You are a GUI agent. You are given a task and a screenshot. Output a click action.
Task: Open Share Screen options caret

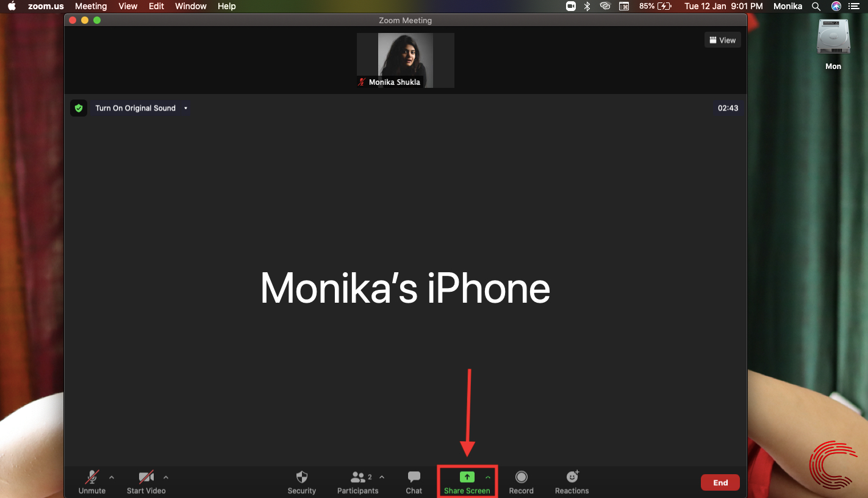pyautogui.click(x=487, y=477)
